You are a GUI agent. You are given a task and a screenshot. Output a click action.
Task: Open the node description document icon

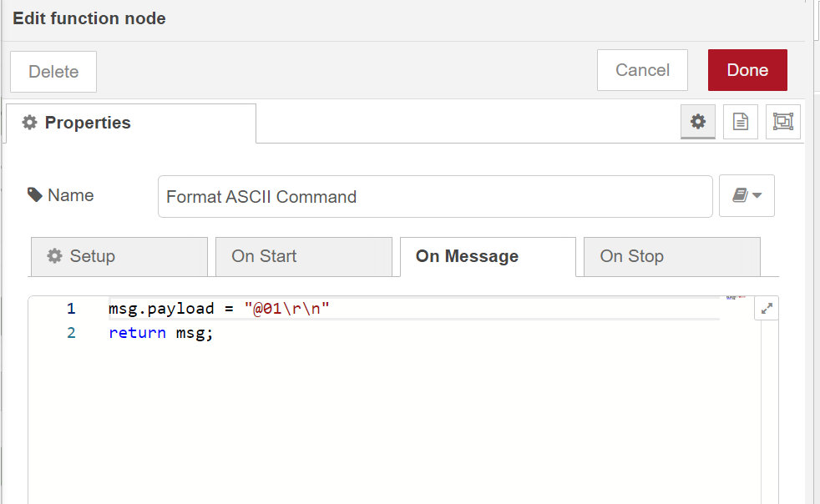click(x=740, y=122)
